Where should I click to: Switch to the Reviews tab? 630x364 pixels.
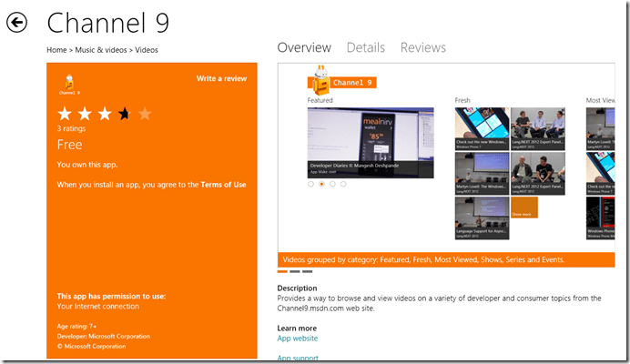[x=423, y=47]
